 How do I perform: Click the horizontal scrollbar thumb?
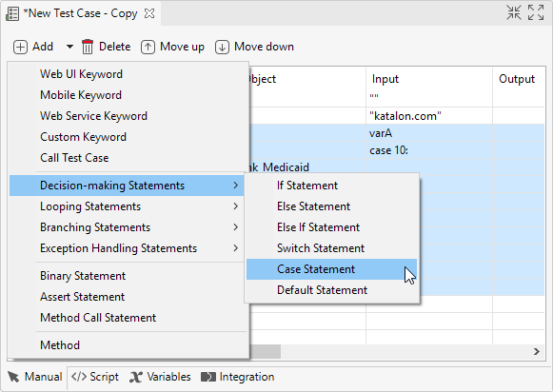click(265, 351)
